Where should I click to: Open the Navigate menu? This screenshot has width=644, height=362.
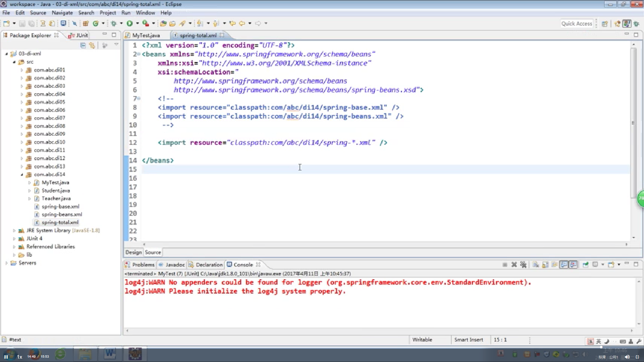click(x=62, y=13)
